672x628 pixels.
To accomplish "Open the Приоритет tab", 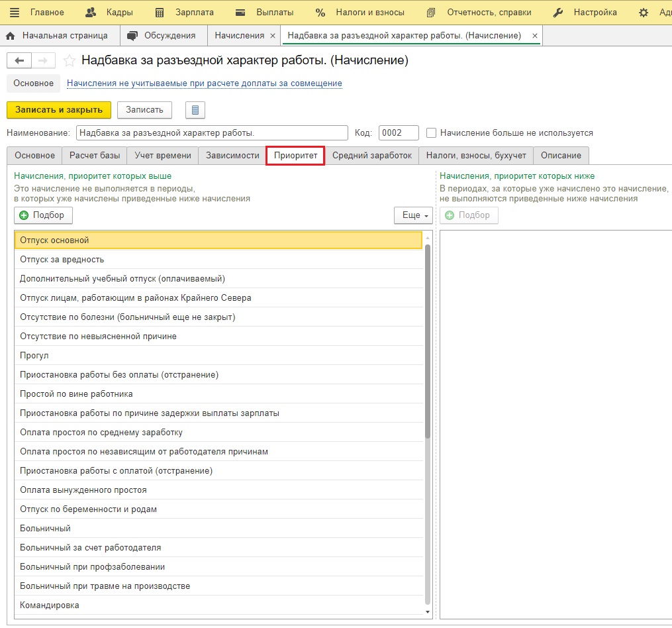I will point(295,155).
